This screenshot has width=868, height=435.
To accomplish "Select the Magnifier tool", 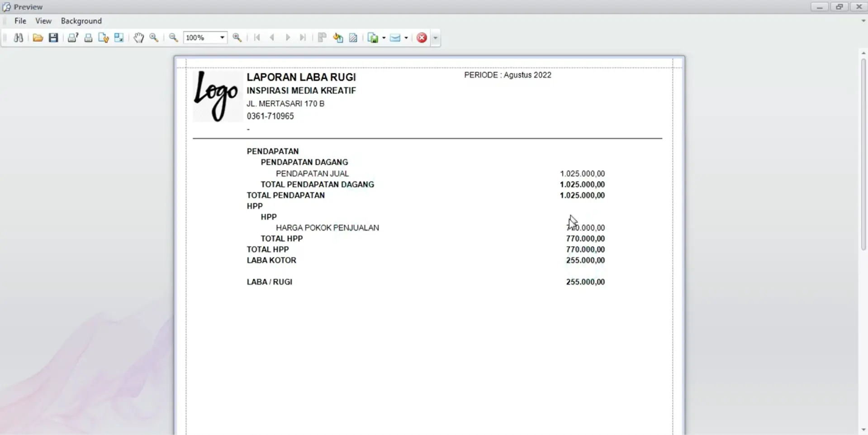I will coord(154,38).
